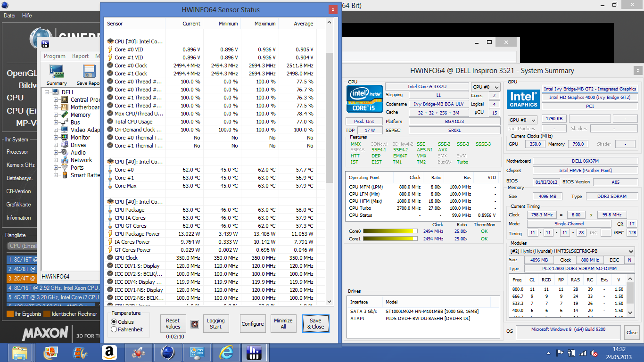The image size is (644, 362).
Task: Click the Total CPU Usage sensor icon
Action: click(x=110, y=122)
